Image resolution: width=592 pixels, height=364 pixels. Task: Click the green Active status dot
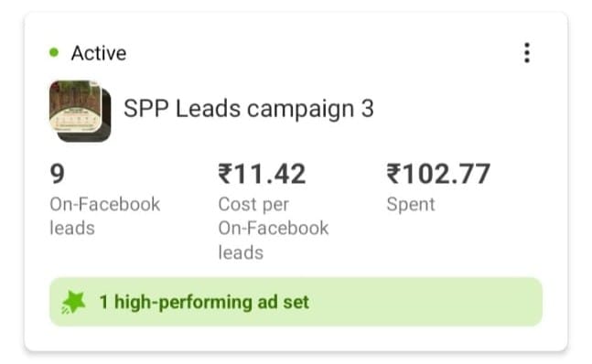[x=54, y=52]
